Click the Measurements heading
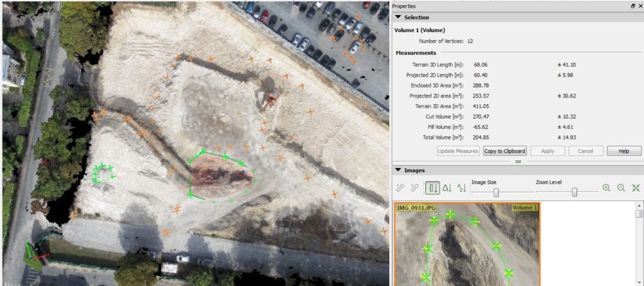Image resolution: width=644 pixels, height=286 pixels. click(x=416, y=53)
